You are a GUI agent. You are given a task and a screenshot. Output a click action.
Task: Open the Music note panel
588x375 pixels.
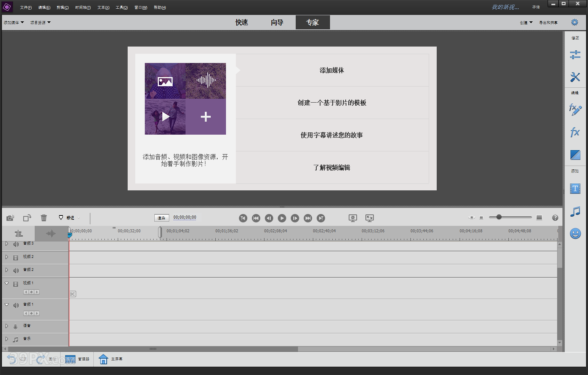click(x=575, y=211)
